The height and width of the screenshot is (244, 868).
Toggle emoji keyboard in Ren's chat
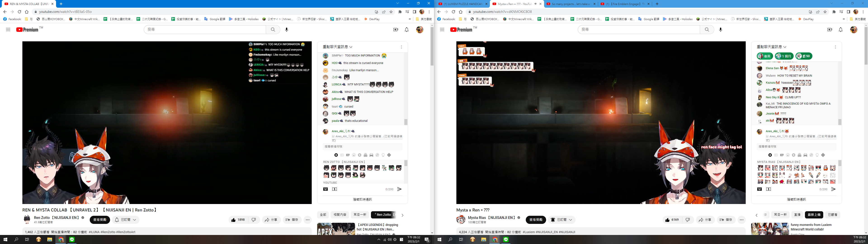click(325, 189)
